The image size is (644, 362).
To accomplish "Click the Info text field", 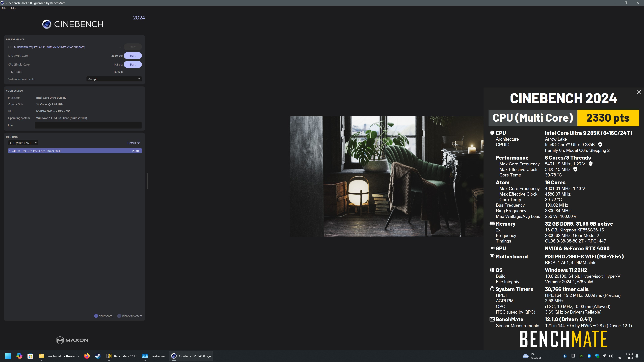I will [x=88, y=125].
